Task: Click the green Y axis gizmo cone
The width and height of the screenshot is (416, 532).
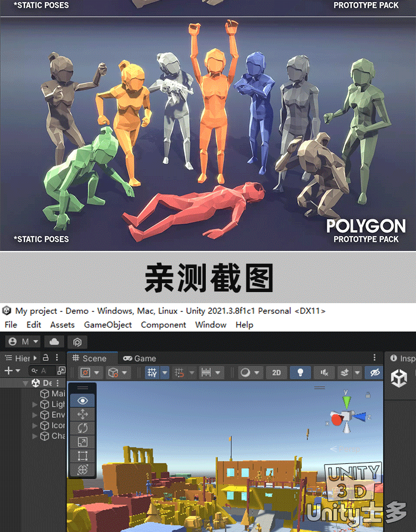Action: pos(346,402)
